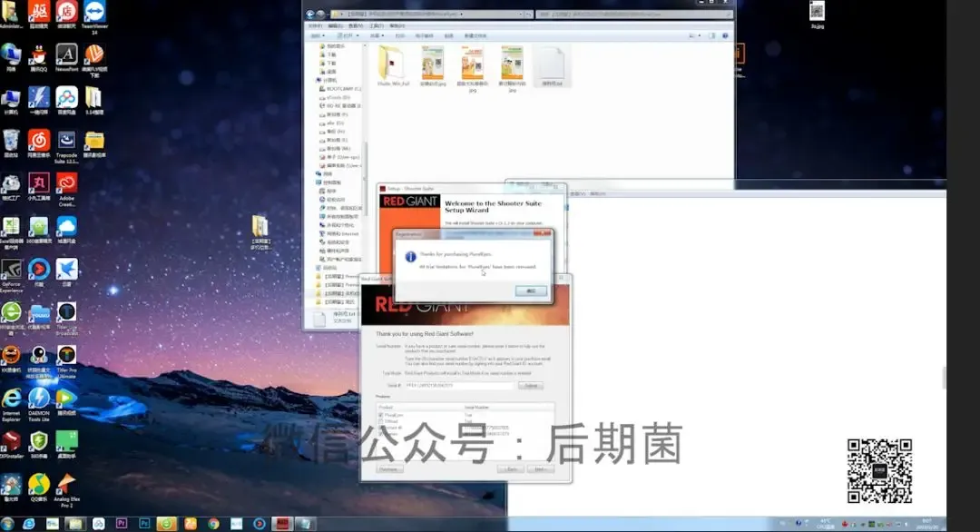Open the Explorer address bar dropdown
Image resolution: width=980 pixels, height=532 pixels.
tap(519, 14)
